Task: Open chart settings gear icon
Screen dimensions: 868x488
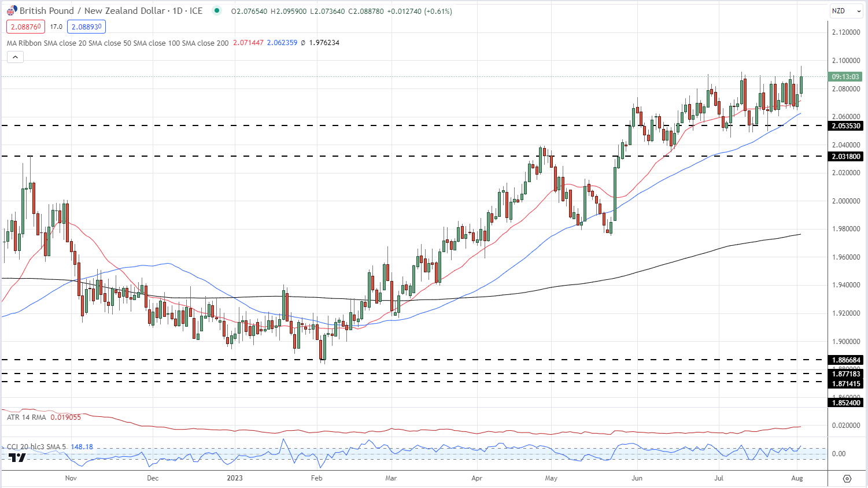Action: tap(847, 478)
